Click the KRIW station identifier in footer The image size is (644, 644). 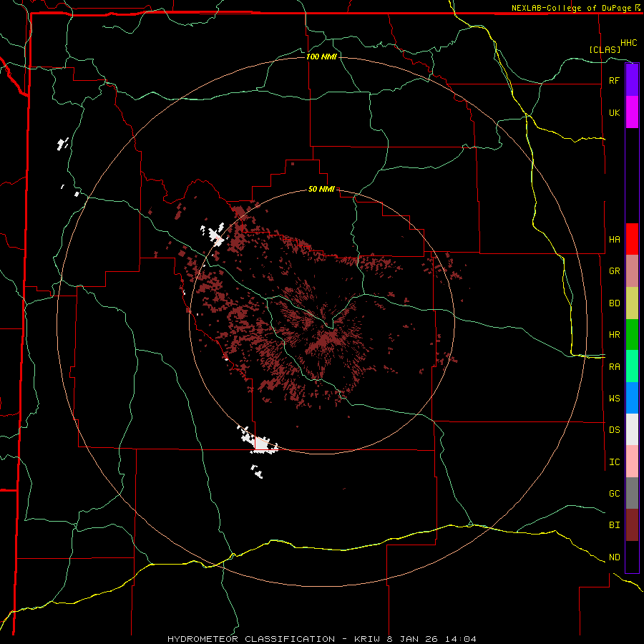[x=368, y=639]
